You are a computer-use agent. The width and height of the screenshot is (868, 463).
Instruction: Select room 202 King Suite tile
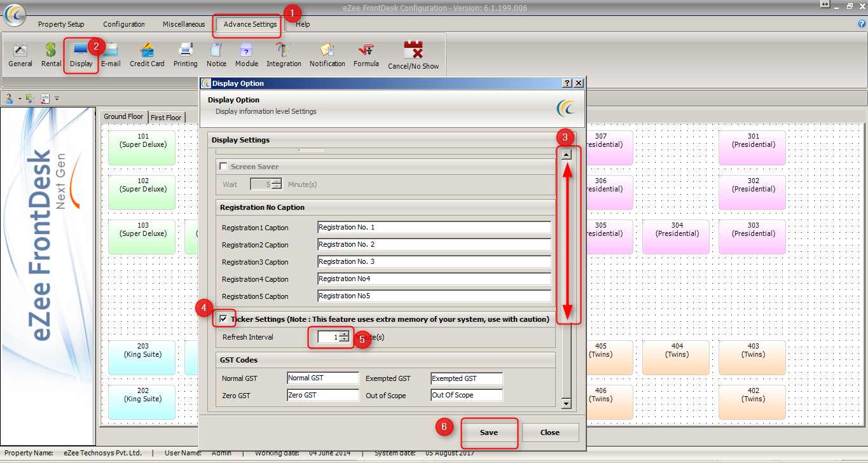(x=142, y=402)
